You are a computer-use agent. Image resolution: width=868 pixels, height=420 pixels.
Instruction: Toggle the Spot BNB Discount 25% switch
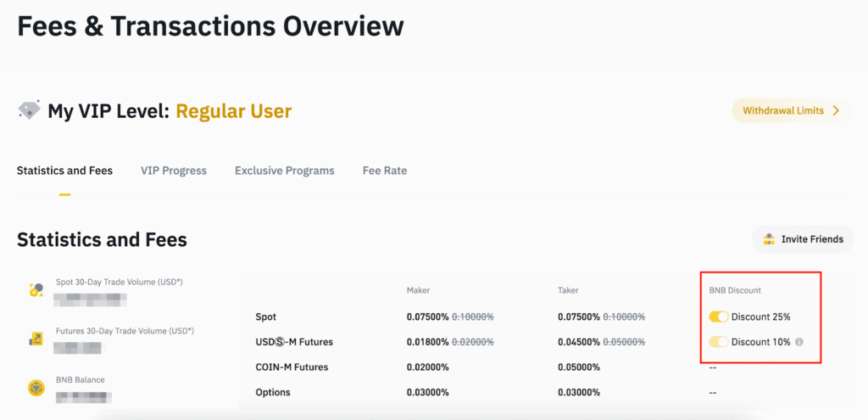click(719, 317)
